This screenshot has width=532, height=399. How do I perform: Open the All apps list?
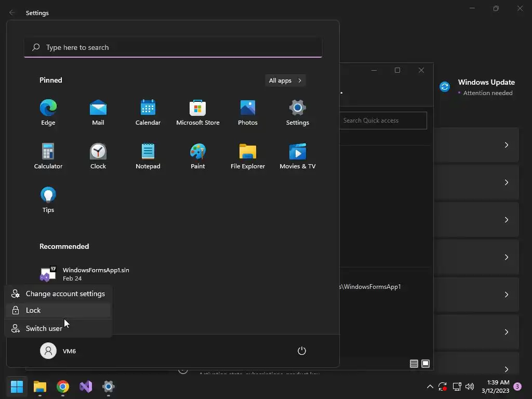click(x=285, y=81)
